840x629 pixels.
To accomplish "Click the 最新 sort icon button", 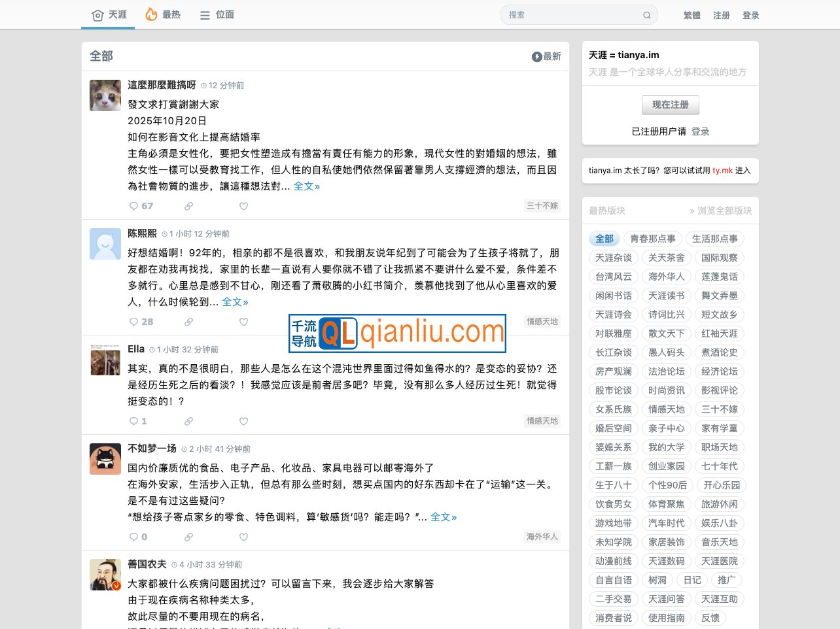I will (x=546, y=57).
